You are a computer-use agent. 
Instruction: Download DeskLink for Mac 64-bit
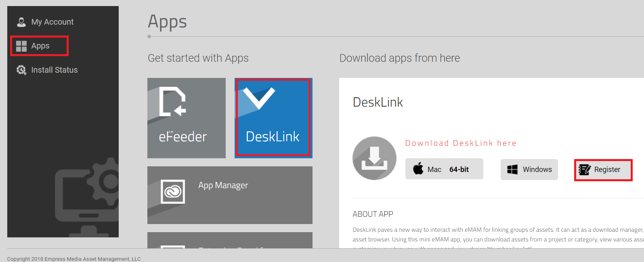click(444, 169)
